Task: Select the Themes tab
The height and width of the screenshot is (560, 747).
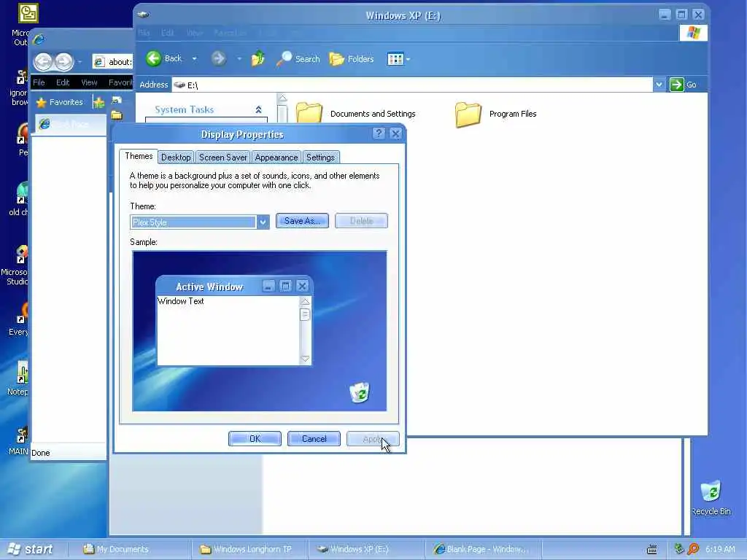Action: click(x=139, y=156)
